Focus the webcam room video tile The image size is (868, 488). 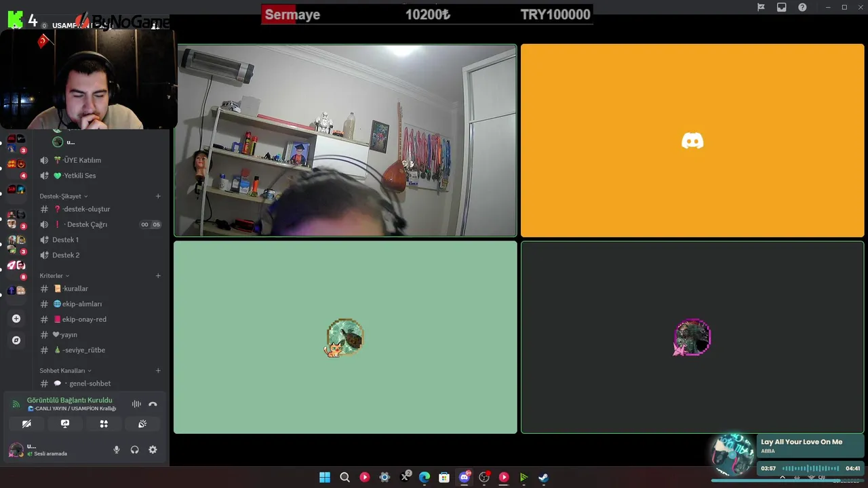(345, 141)
